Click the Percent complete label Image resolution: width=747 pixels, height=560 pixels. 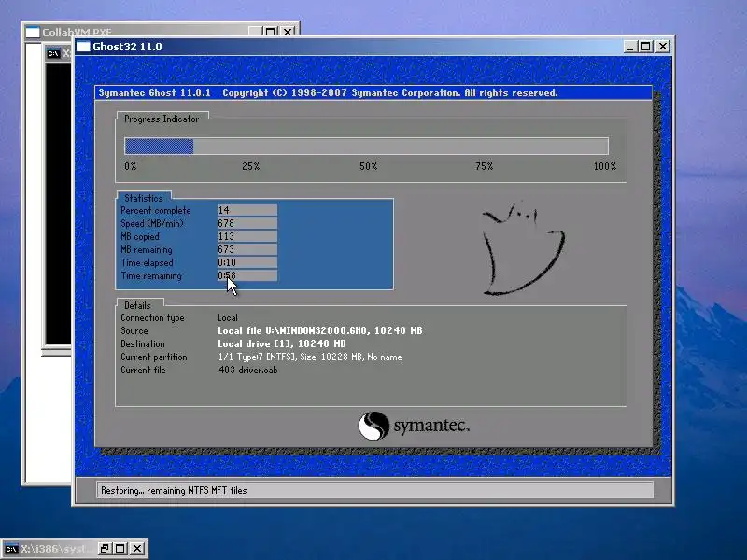(155, 211)
